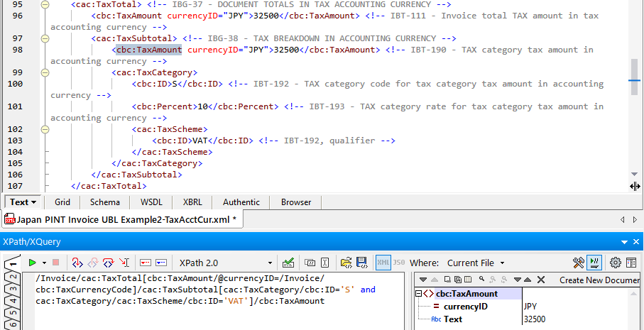This screenshot has height=330, width=644.
Task: Click the green checkmark validate expression icon
Action: 288,263
